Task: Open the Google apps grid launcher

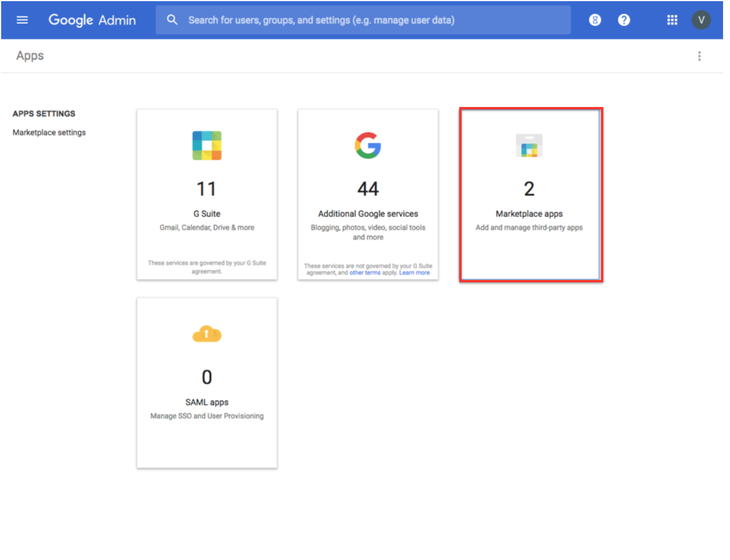Action: 672,20
